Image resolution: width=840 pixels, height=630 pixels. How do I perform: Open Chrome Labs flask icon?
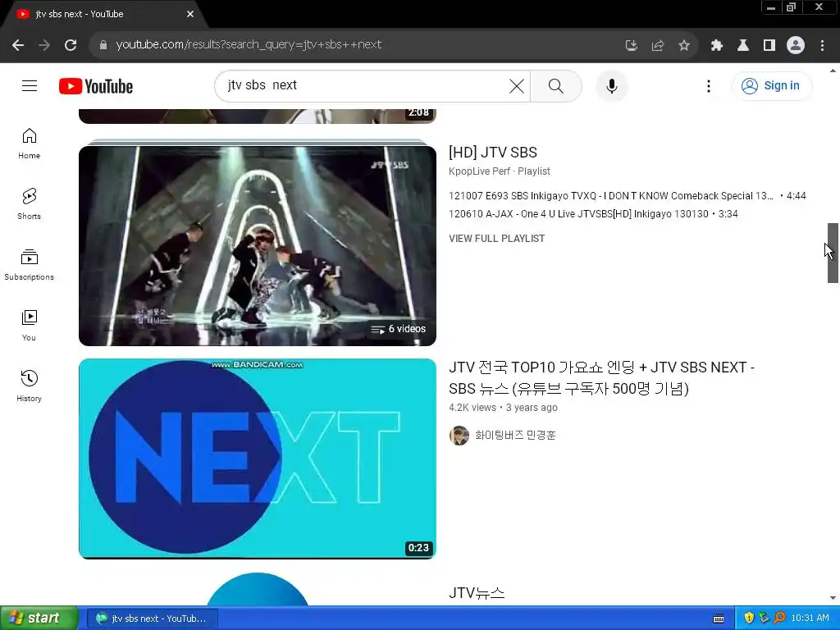pyautogui.click(x=743, y=45)
